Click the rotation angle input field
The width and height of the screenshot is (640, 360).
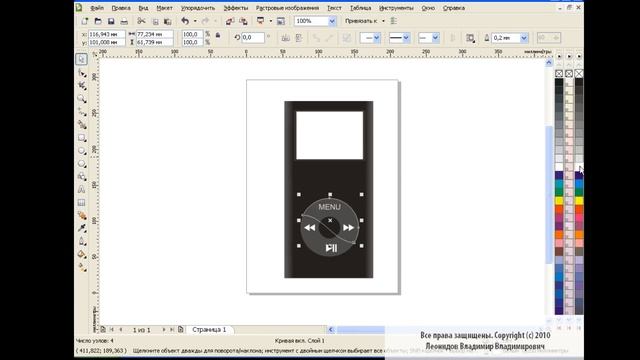tap(253, 38)
